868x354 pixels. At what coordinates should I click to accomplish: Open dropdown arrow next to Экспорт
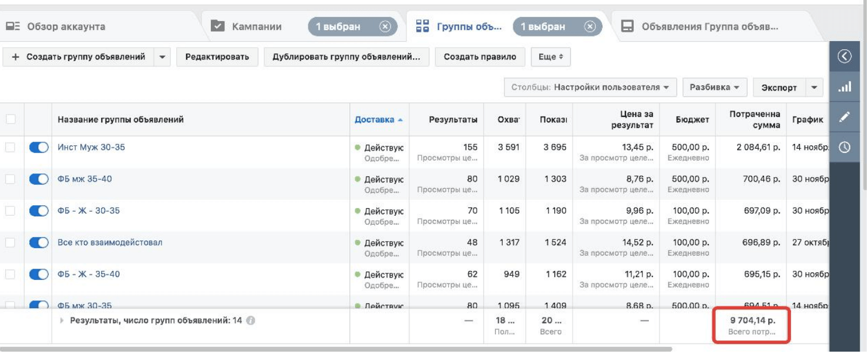coord(814,88)
